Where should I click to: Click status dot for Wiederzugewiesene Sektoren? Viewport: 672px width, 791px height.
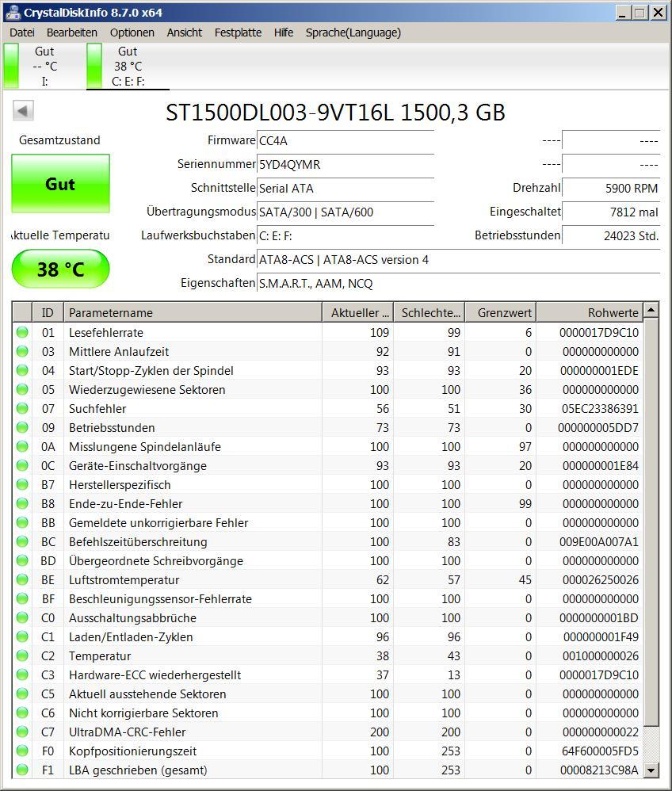pyautogui.click(x=22, y=389)
